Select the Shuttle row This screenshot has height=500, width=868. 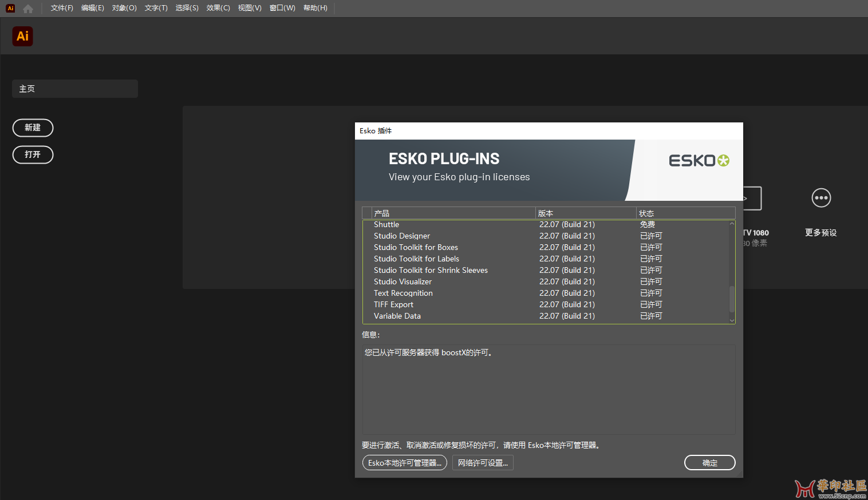coord(546,224)
